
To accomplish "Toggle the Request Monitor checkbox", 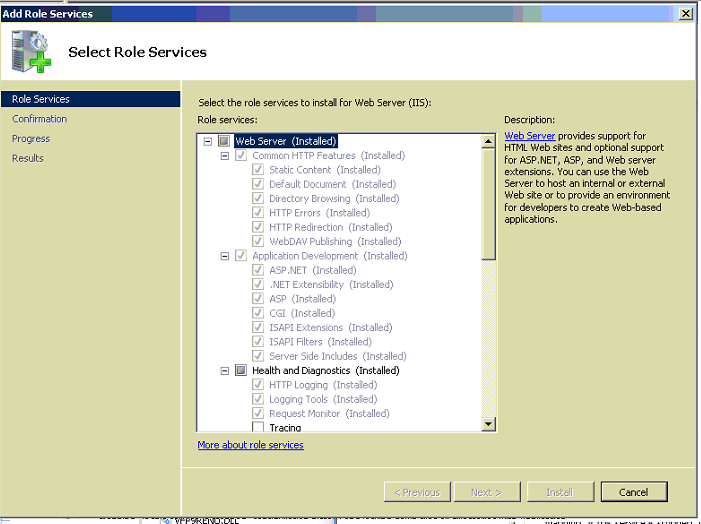I will click(x=258, y=413).
